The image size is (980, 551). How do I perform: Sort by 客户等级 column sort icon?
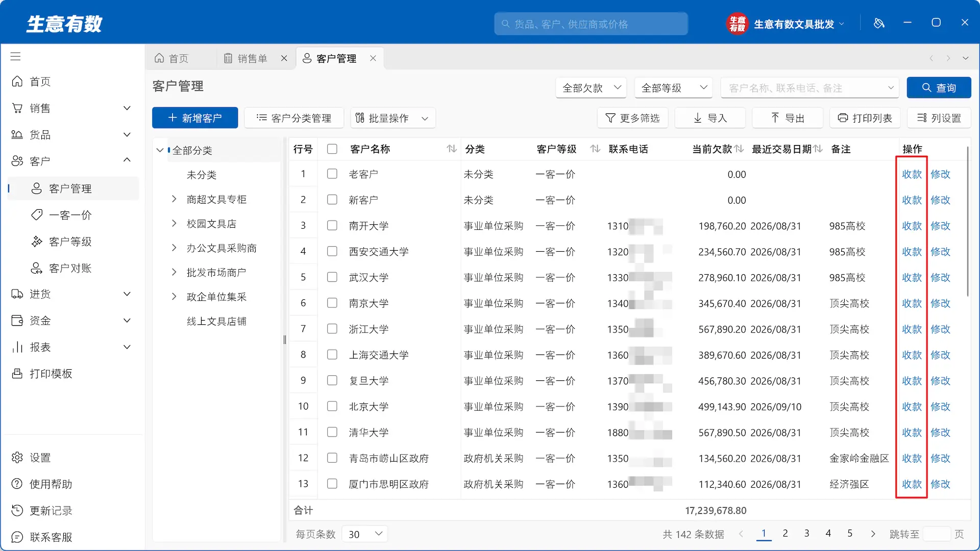click(595, 149)
